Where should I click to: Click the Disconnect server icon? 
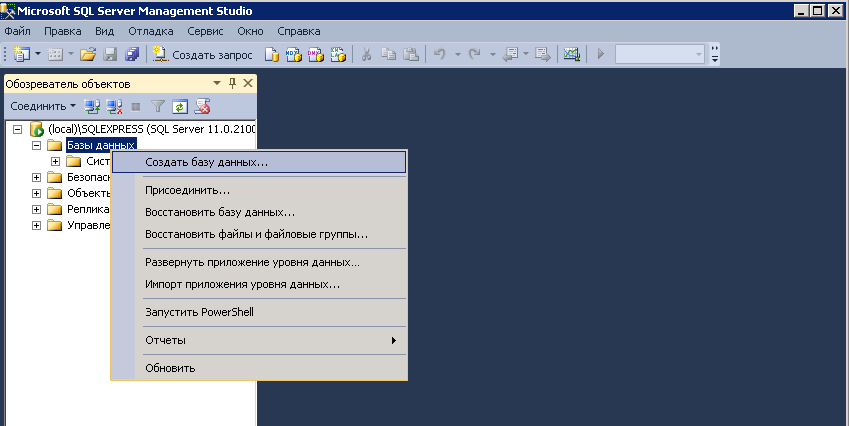(114, 106)
